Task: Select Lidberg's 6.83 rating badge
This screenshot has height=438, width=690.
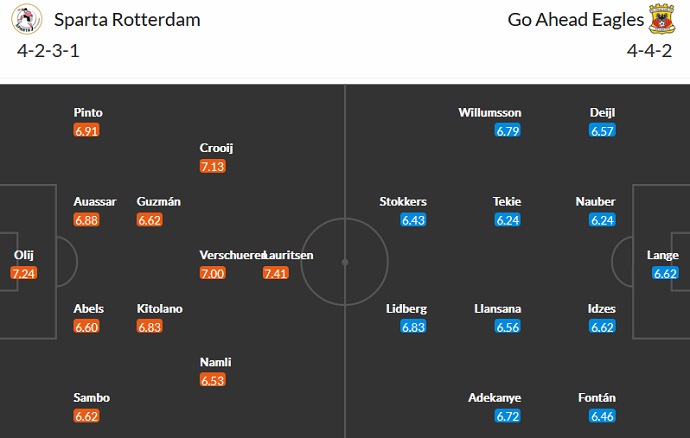Action: click(413, 326)
